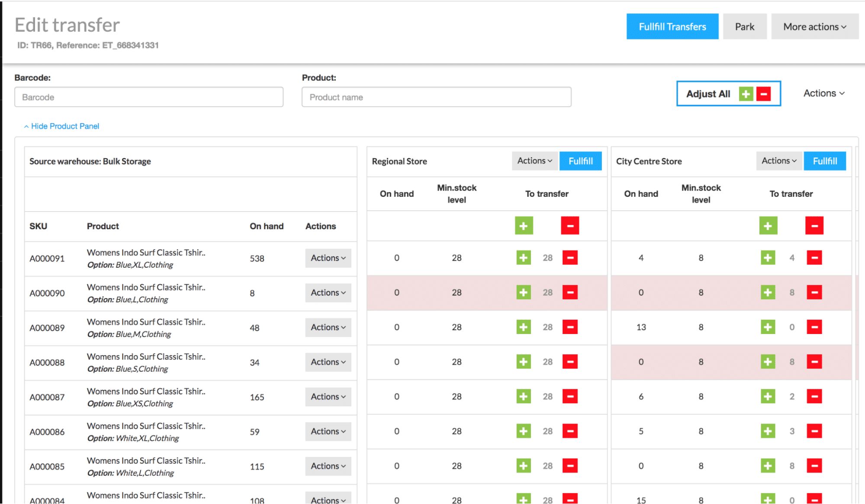Decrease City Centre transfer for SKU A000088
Screen dimensions: 865x504
(814, 362)
